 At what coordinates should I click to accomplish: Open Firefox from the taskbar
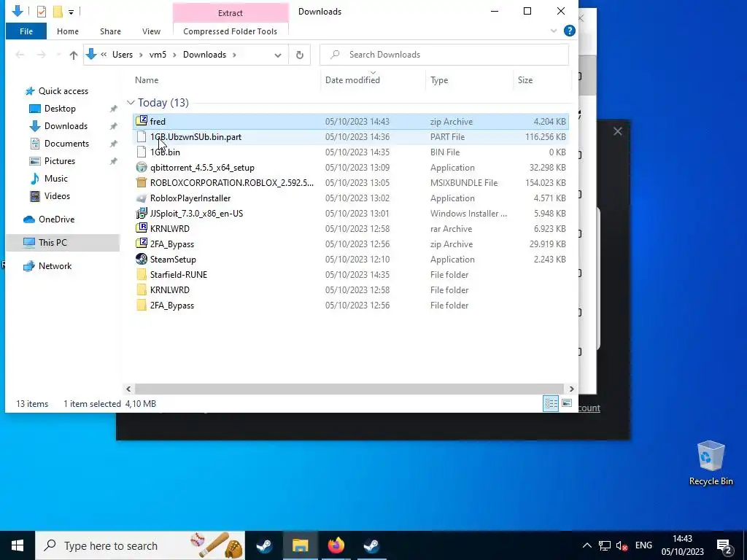[336, 545]
